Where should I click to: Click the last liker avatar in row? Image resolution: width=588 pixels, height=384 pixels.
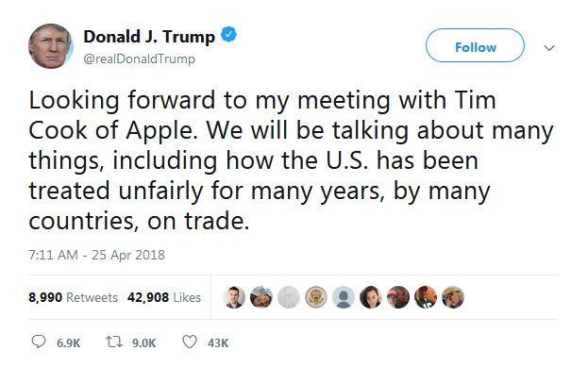454,297
